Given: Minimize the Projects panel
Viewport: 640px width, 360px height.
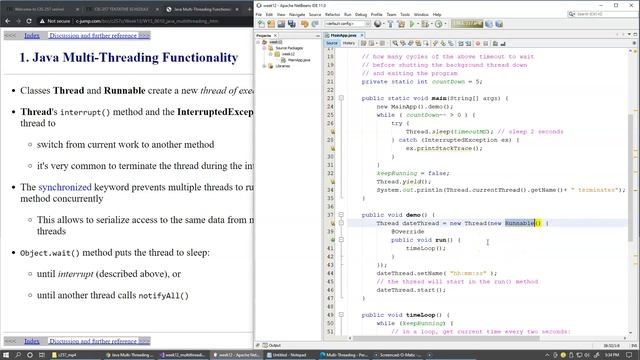Looking at the screenshot, I should (318, 36).
